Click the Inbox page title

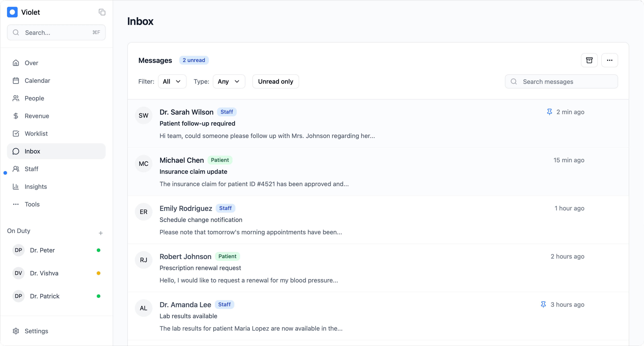pyautogui.click(x=140, y=21)
